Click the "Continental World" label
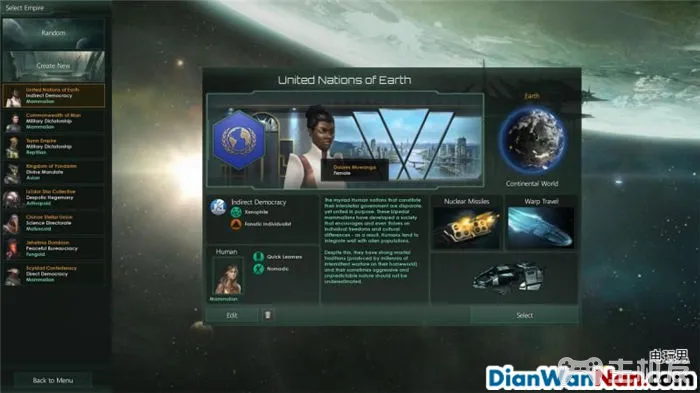 532,184
